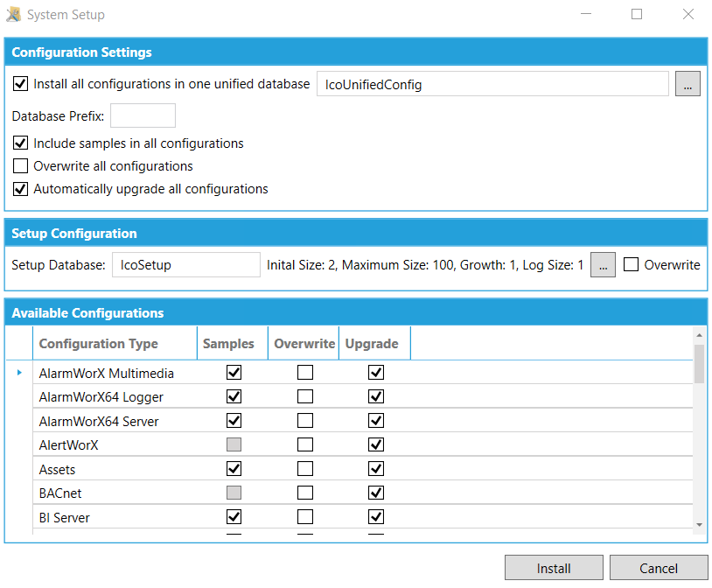Disable Automatically upgrade all configurations

pos(21,188)
